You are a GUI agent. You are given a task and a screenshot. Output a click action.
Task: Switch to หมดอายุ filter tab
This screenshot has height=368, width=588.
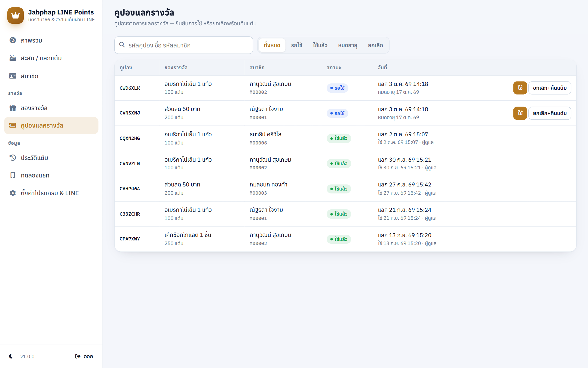(x=348, y=45)
